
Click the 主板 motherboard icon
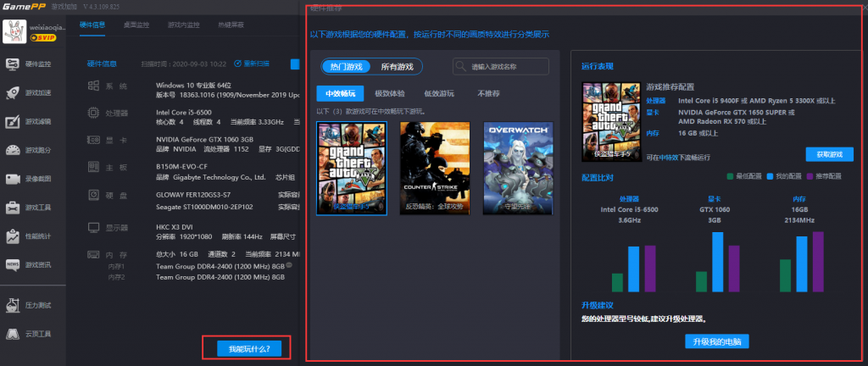coord(94,167)
